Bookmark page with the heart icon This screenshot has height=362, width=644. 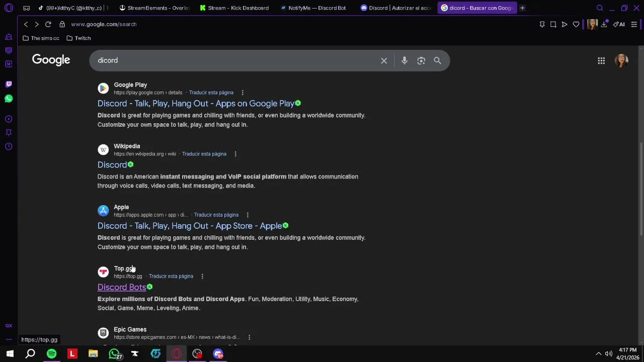tap(576, 24)
